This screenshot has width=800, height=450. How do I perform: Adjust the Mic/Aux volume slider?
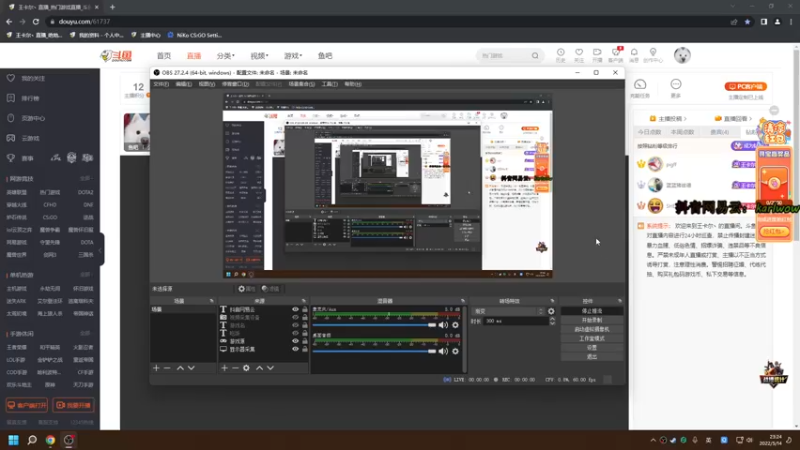click(374, 325)
